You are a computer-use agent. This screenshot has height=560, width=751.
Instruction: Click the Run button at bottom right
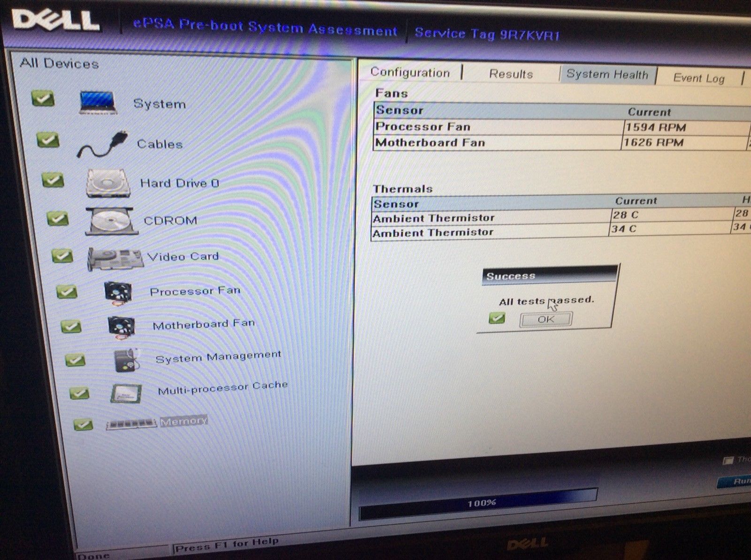click(735, 482)
